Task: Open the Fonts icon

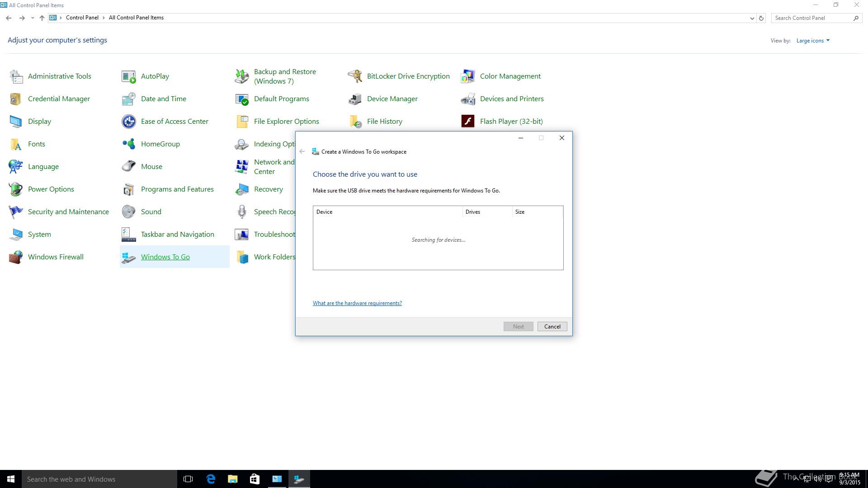Action: click(x=16, y=144)
